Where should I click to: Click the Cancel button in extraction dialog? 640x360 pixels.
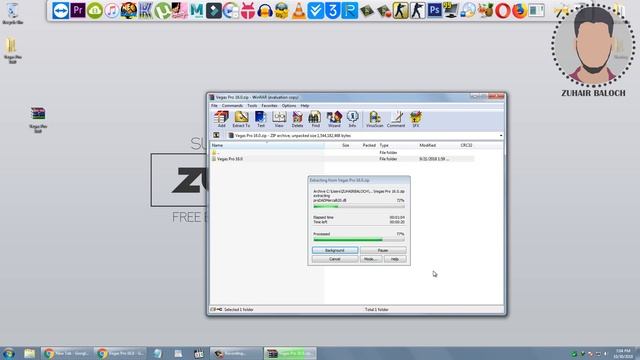click(x=335, y=259)
